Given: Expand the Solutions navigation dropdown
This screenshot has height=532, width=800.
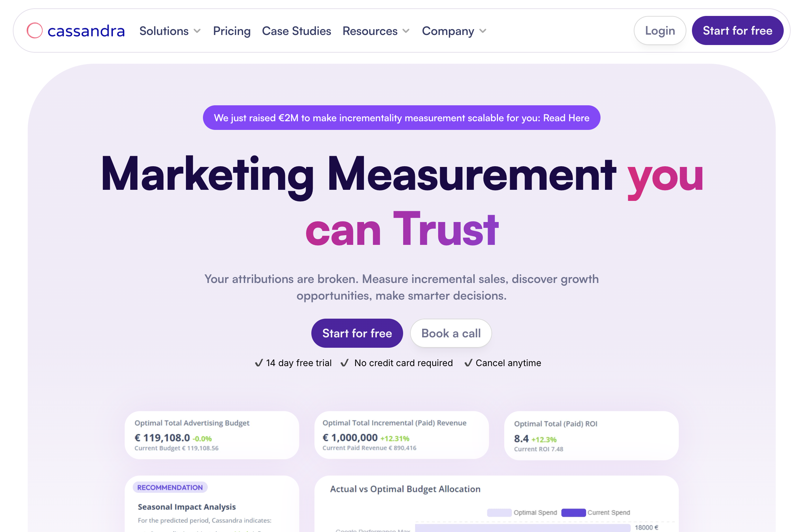Looking at the screenshot, I should tap(169, 31).
